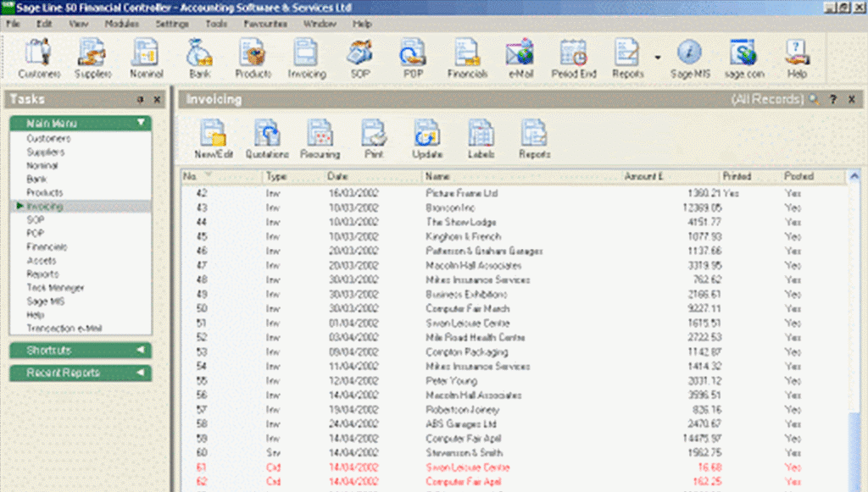Click the Recurring invoices icon
Screen dimensions: 868x492
(x=320, y=140)
